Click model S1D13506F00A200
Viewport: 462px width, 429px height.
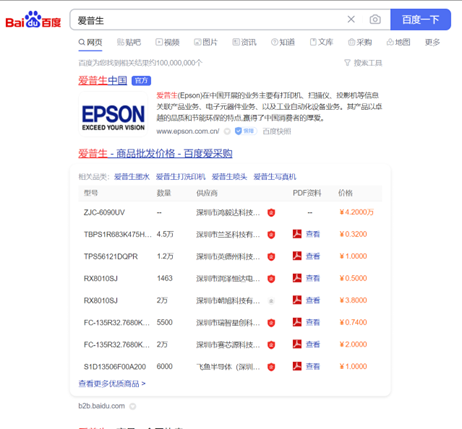[x=115, y=367]
